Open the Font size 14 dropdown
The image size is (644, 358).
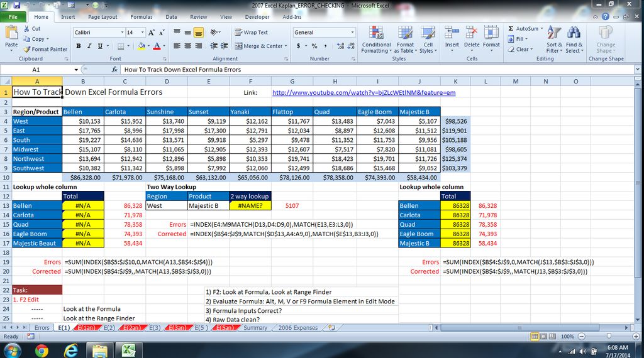point(143,33)
